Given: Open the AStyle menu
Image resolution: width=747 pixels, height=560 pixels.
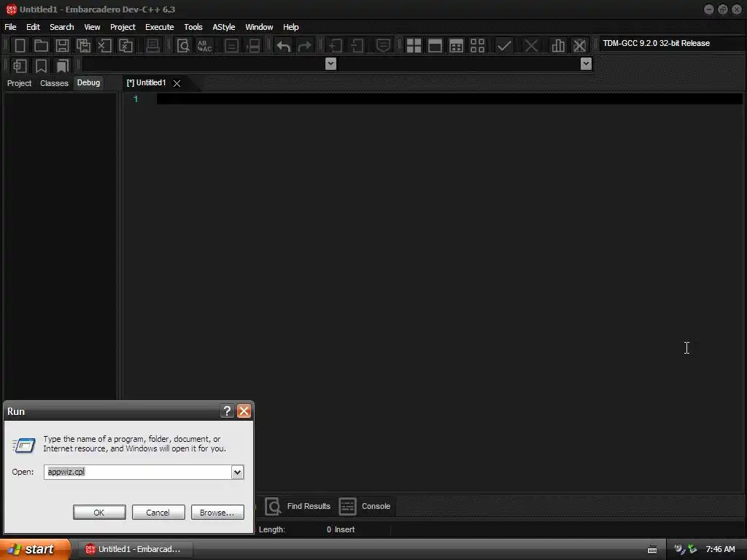Looking at the screenshot, I should point(224,27).
